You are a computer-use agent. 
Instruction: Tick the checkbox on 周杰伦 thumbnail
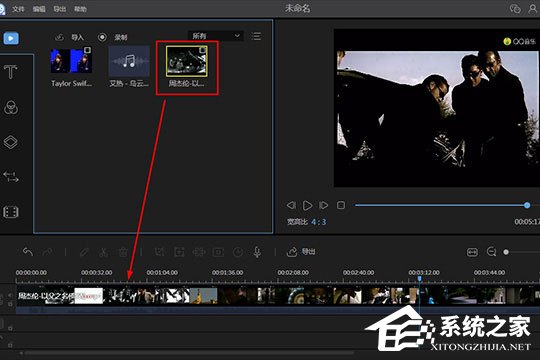pos(203,50)
